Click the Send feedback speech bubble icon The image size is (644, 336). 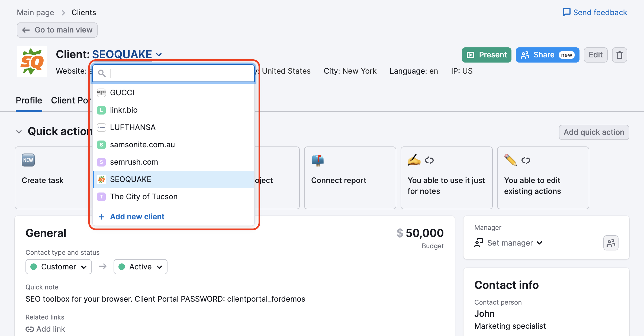(566, 12)
